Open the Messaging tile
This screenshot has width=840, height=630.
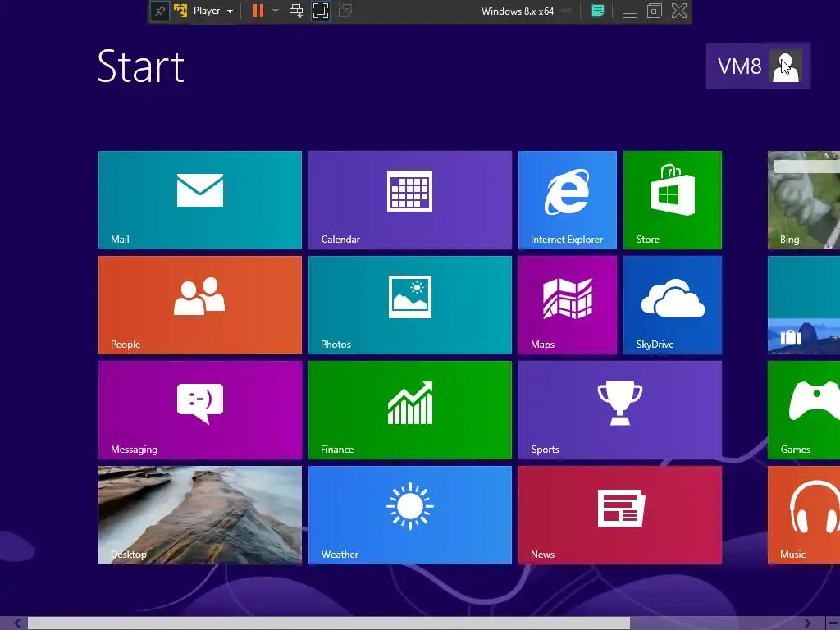coord(200,410)
